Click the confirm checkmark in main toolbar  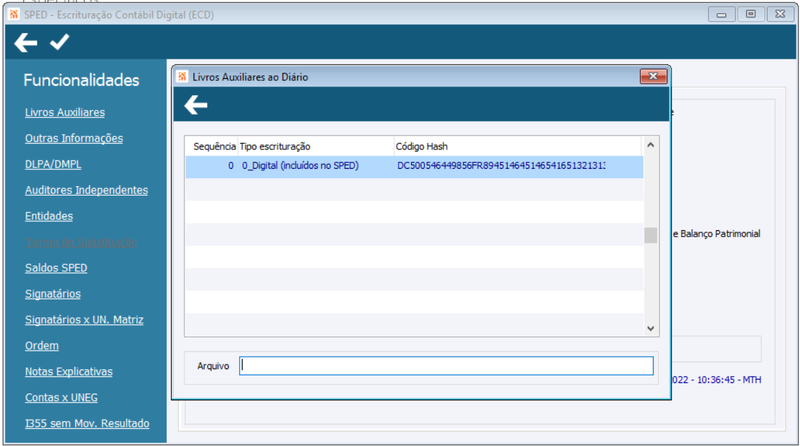pyautogui.click(x=59, y=42)
